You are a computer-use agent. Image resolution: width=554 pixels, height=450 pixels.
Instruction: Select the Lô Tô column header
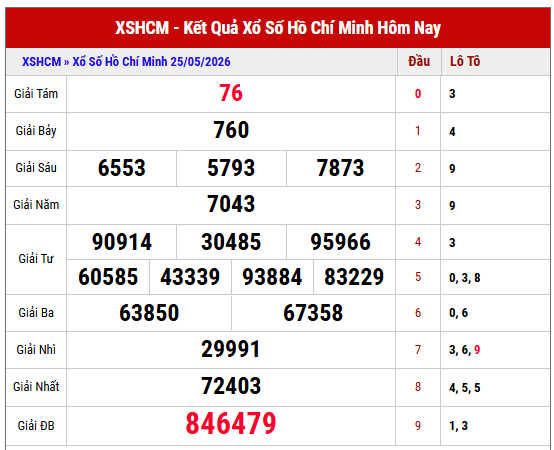tap(465, 61)
